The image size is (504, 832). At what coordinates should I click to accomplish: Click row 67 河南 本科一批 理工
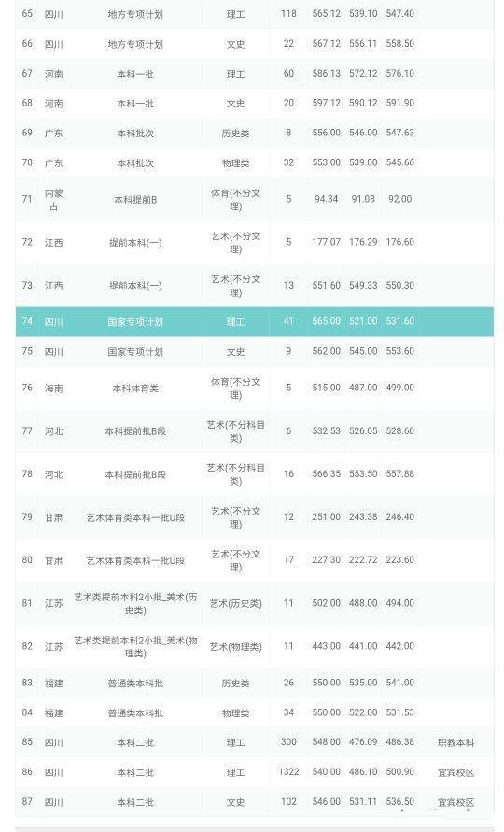(255, 73)
